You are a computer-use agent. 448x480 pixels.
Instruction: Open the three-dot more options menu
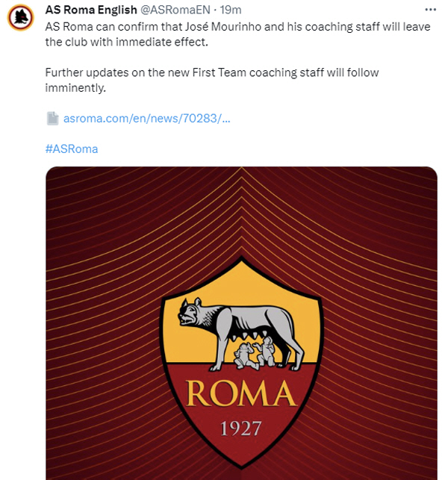coord(431,10)
